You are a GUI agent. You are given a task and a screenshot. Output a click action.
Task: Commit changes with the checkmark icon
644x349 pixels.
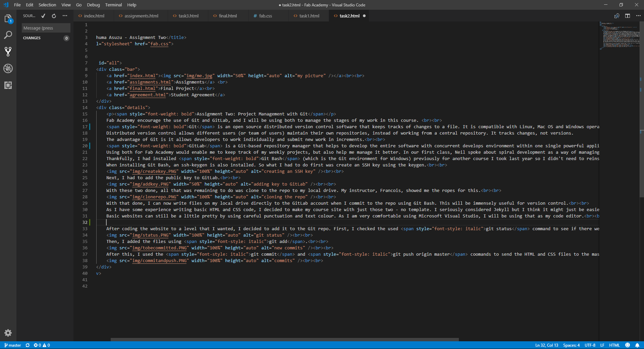pos(43,16)
